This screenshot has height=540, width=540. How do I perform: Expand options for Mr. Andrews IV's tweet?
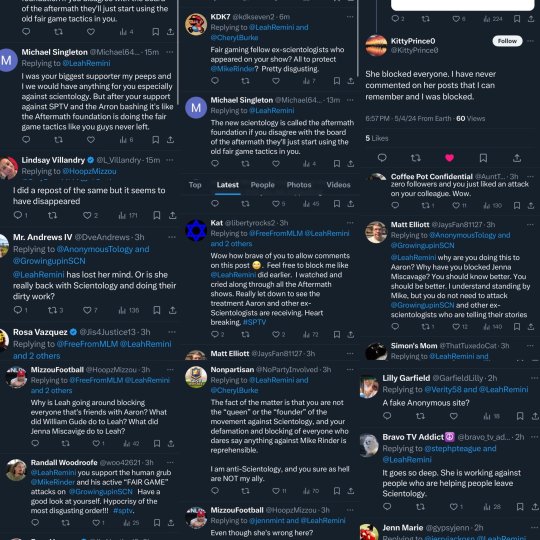pyautogui.click(x=172, y=237)
